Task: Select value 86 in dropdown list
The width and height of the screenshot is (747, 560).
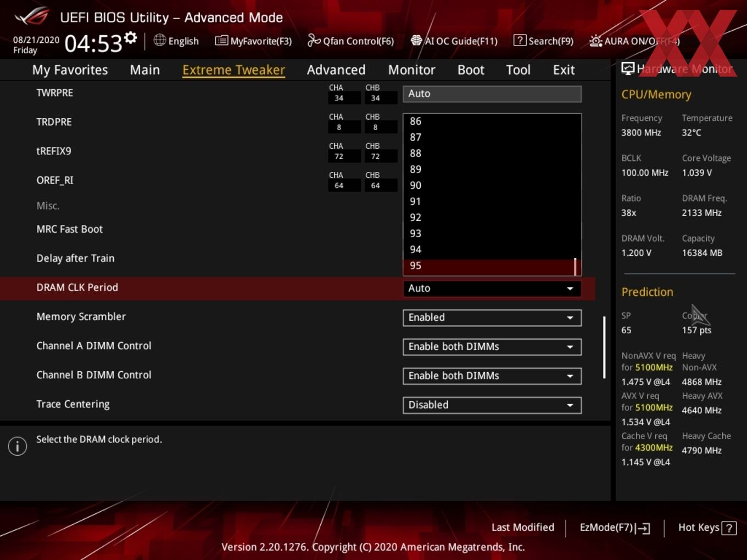Action: coord(492,121)
